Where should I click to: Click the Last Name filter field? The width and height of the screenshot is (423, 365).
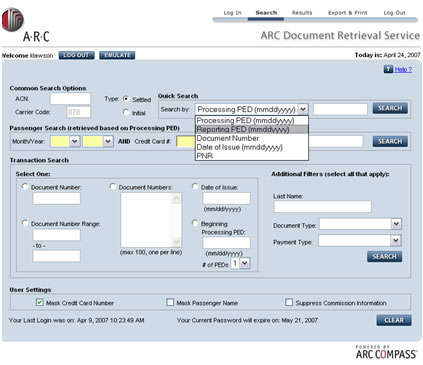pos(323,206)
